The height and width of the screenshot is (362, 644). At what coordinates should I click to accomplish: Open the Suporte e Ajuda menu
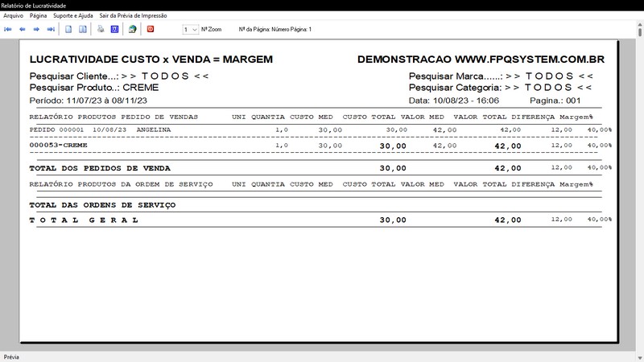73,15
